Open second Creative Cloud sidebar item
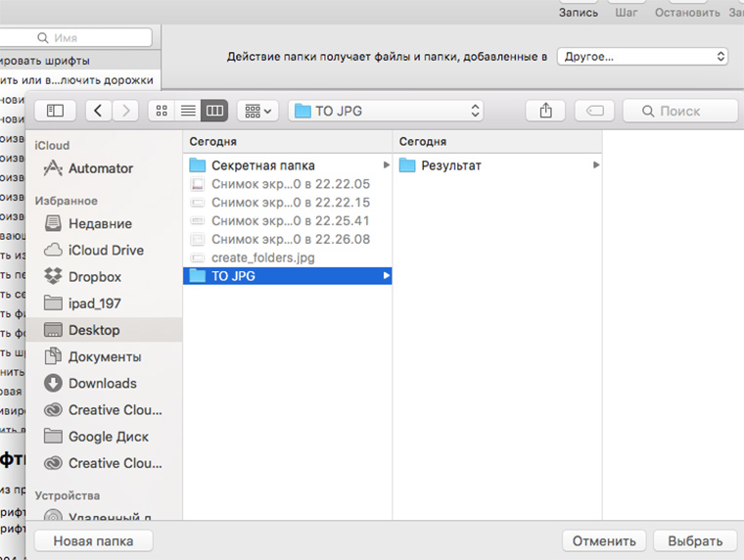 103,463
